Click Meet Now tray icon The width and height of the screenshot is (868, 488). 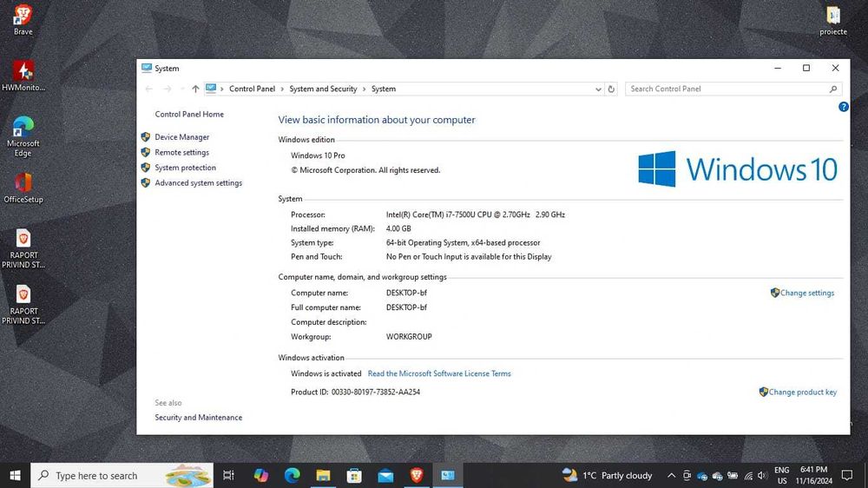click(687, 475)
